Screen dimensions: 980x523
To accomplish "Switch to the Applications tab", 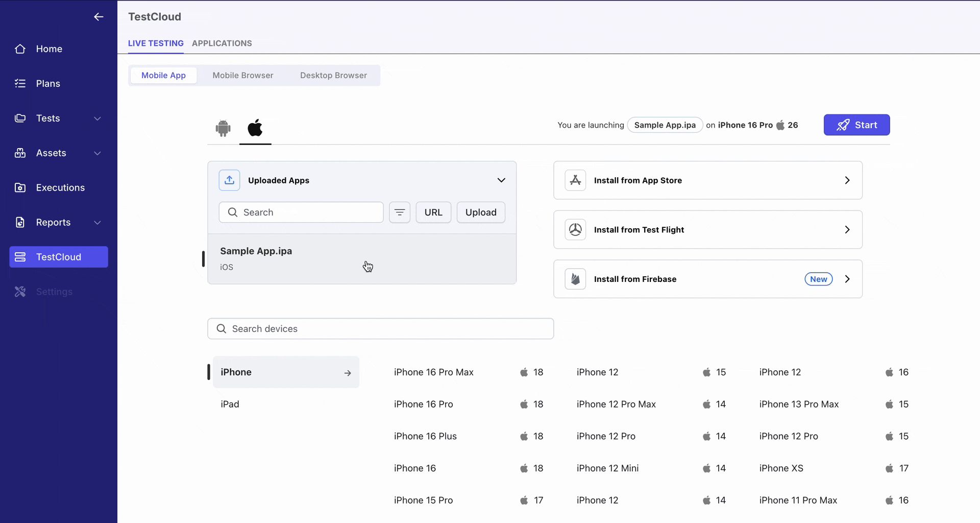I will (x=222, y=43).
